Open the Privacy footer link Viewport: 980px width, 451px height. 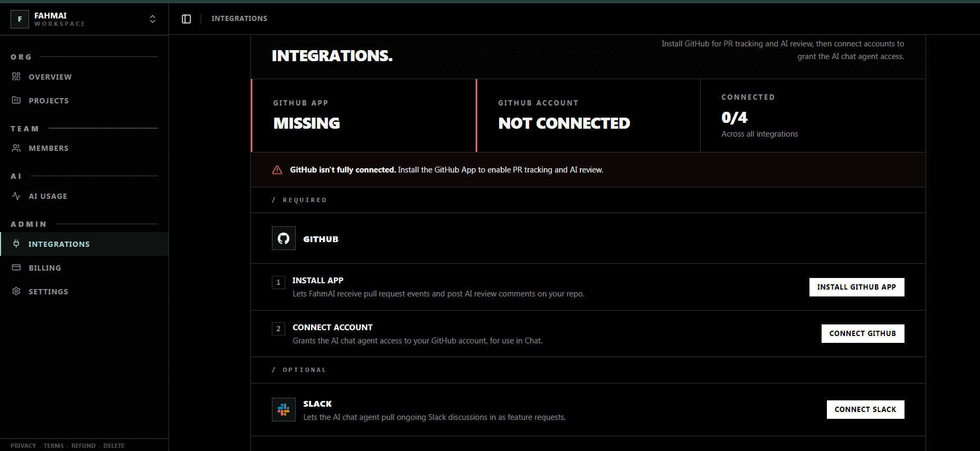(x=23, y=446)
